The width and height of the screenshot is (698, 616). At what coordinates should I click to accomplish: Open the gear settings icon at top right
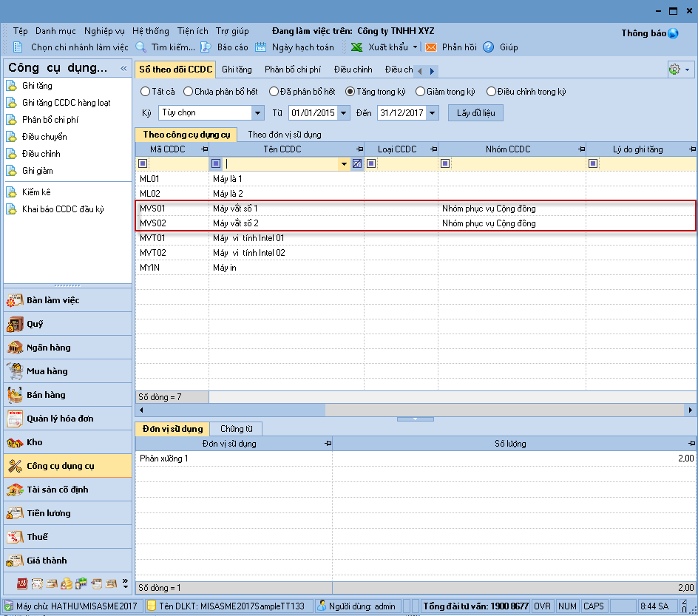click(x=674, y=69)
